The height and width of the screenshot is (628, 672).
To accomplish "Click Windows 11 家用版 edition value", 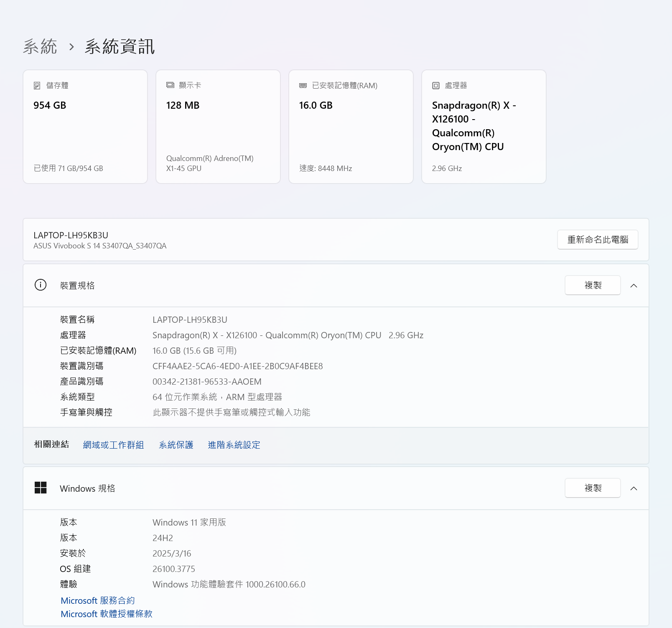I will (x=189, y=522).
